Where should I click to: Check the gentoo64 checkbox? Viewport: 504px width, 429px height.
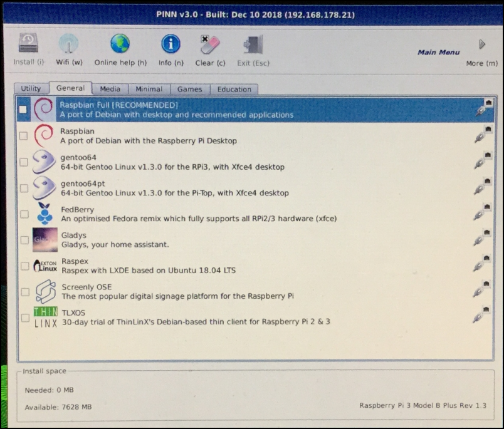click(x=24, y=162)
